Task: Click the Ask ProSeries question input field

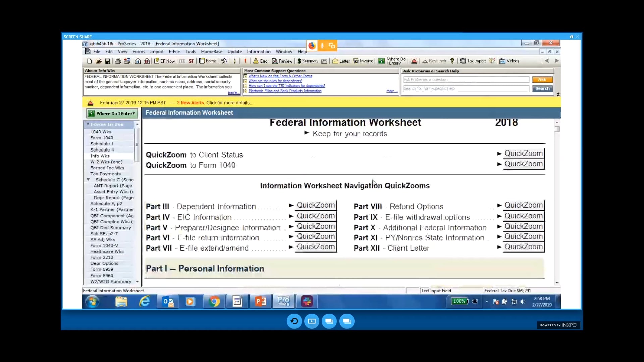Action: [x=466, y=79]
